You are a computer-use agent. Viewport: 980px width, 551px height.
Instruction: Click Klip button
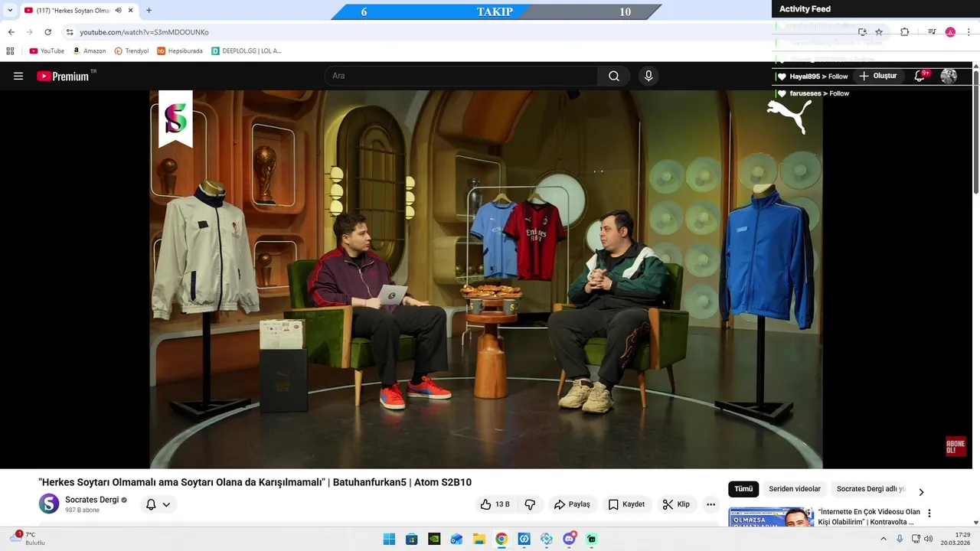pyautogui.click(x=677, y=504)
